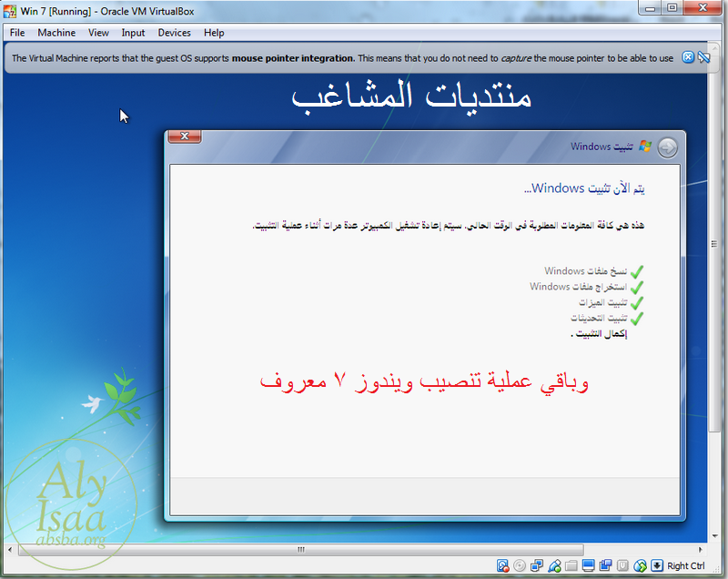The image size is (728, 579).
Task: Open the shared folders status icon
Action: (x=570, y=566)
